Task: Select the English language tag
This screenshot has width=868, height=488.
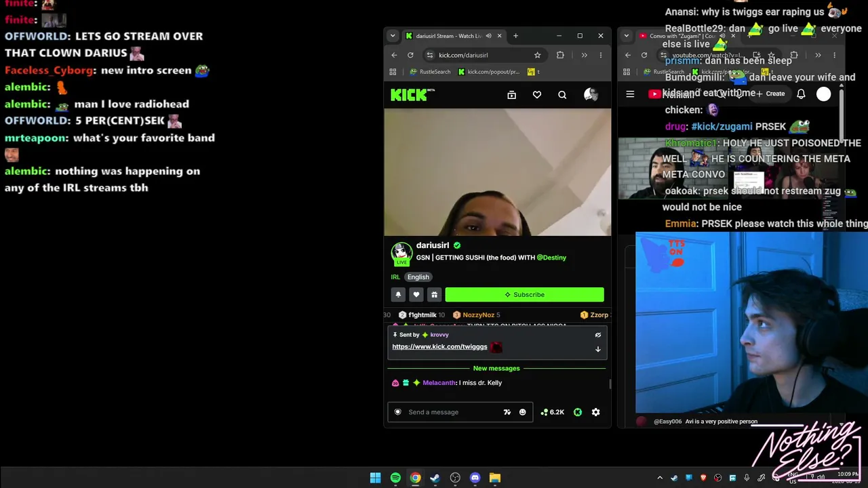Action: [x=418, y=277]
